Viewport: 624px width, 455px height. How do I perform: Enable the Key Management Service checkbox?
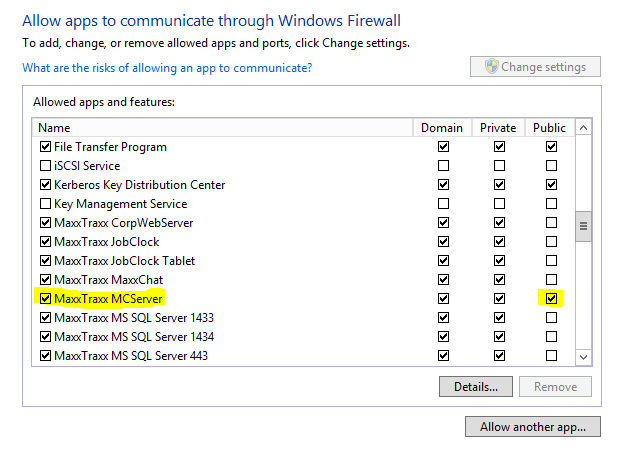coord(45,204)
